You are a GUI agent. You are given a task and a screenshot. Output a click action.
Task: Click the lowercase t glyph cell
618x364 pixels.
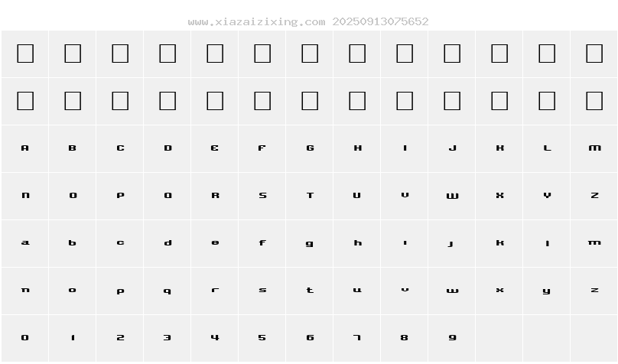(x=310, y=291)
